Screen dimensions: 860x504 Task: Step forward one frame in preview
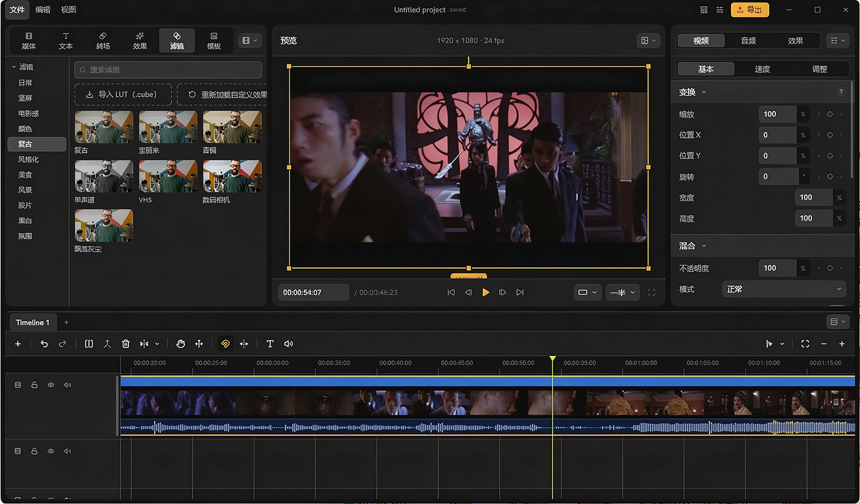(x=503, y=292)
